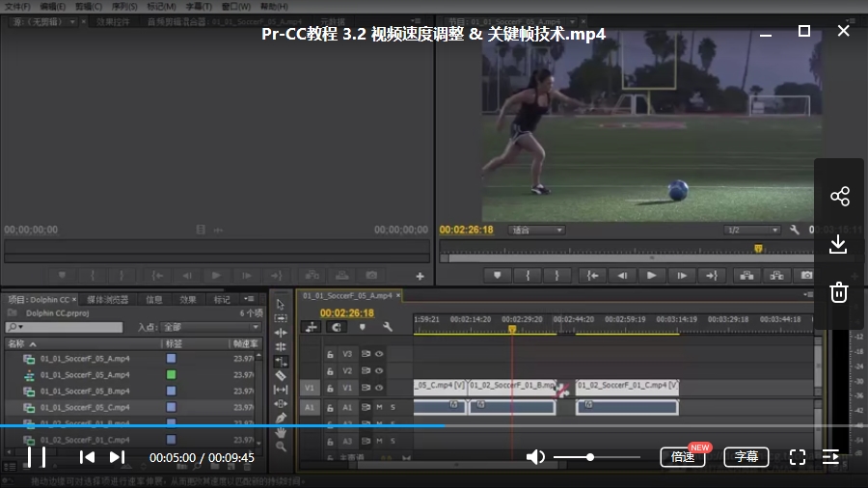This screenshot has width=868, height=488.
Task: Open the zoom level 适合 dropdown
Action: click(536, 230)
